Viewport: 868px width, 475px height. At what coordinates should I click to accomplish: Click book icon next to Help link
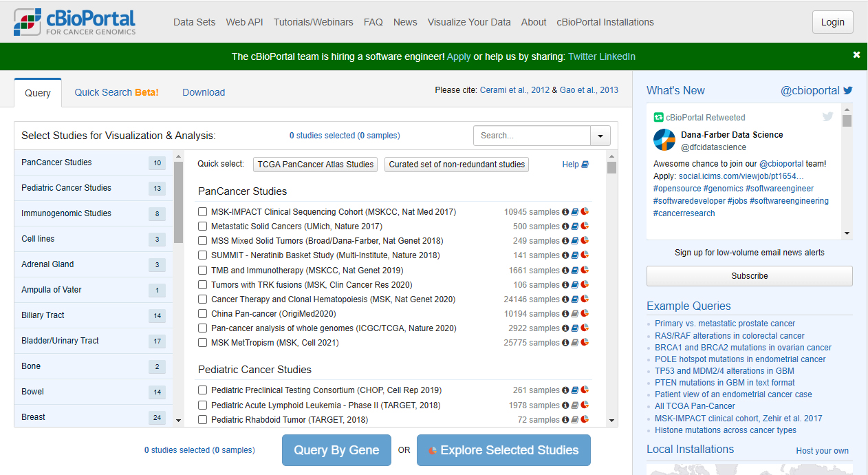pos(585,165)
